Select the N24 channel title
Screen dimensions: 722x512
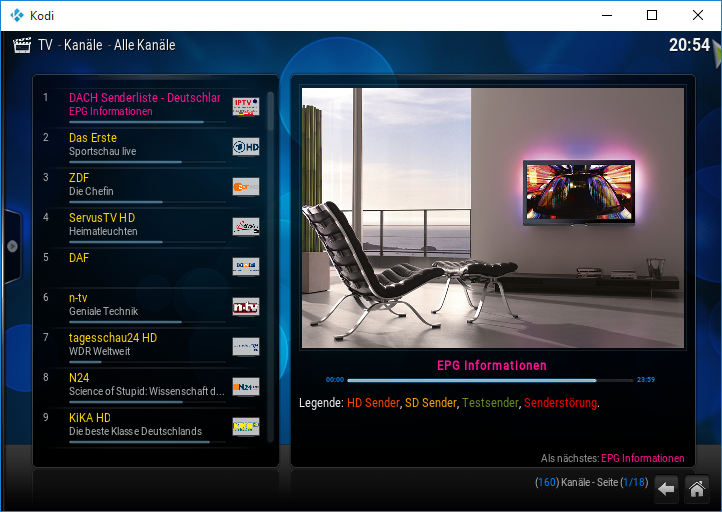point(79,378)
